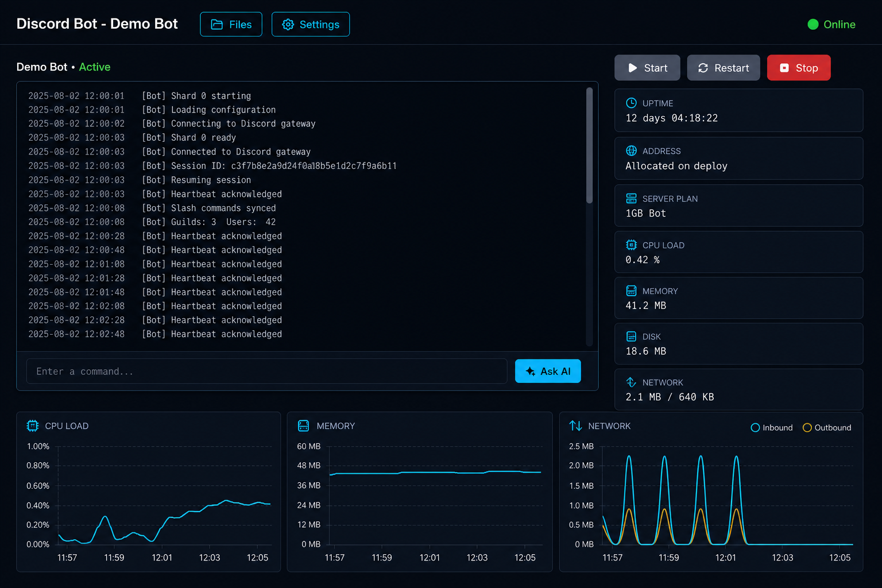Screen dimensions: 882x588
Task: Click the circular arrows icon on Restart
Action: pyautogui.click(x=703, y=68)
